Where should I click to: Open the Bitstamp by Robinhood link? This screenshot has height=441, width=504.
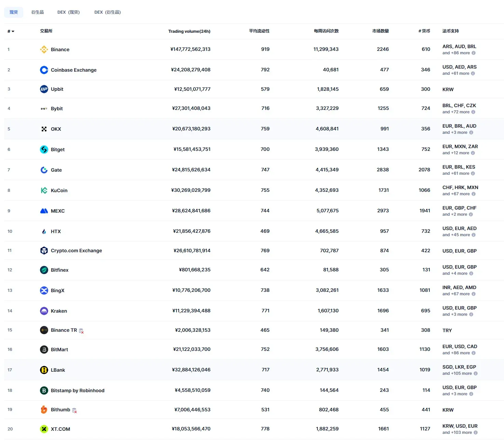[x=78, y=390]
